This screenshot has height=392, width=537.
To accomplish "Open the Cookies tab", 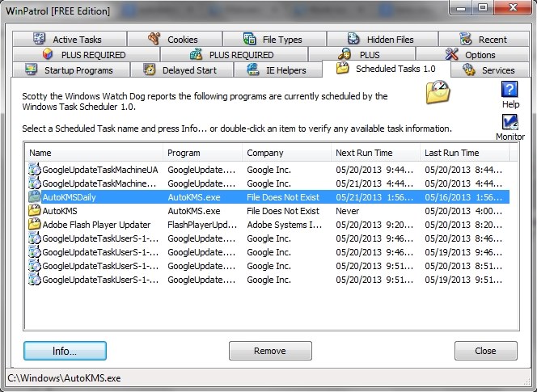I will [x=175, y=39].
